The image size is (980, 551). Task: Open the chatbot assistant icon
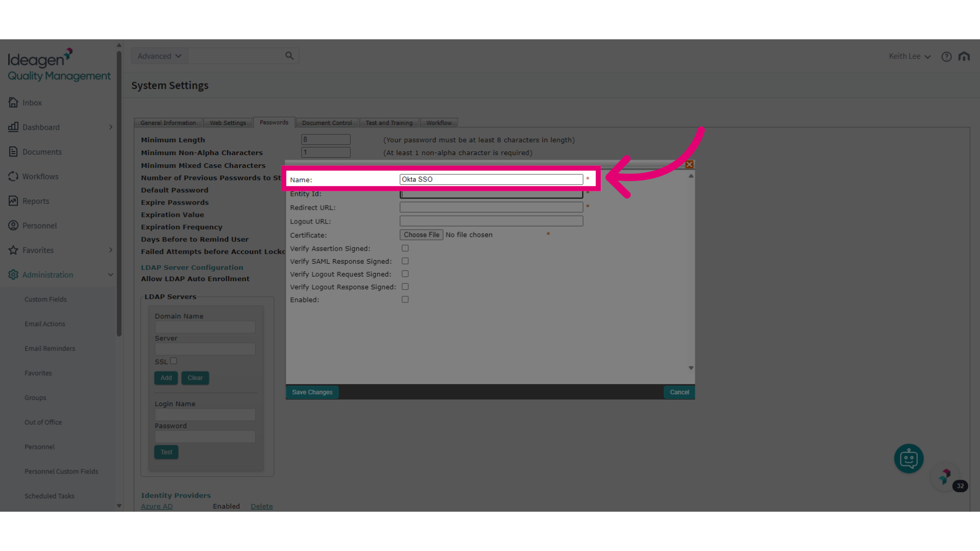(909, 459)
